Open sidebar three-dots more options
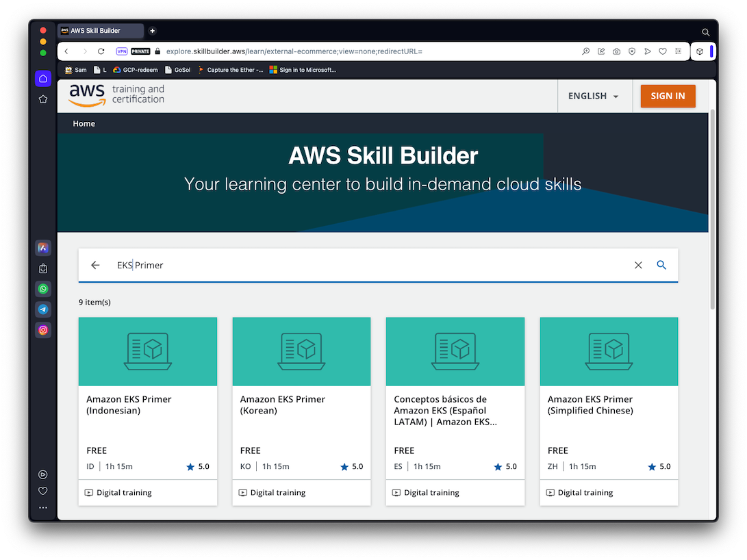Image resolution: width=747 pixels, height=560 pixels. coord(43,507)
